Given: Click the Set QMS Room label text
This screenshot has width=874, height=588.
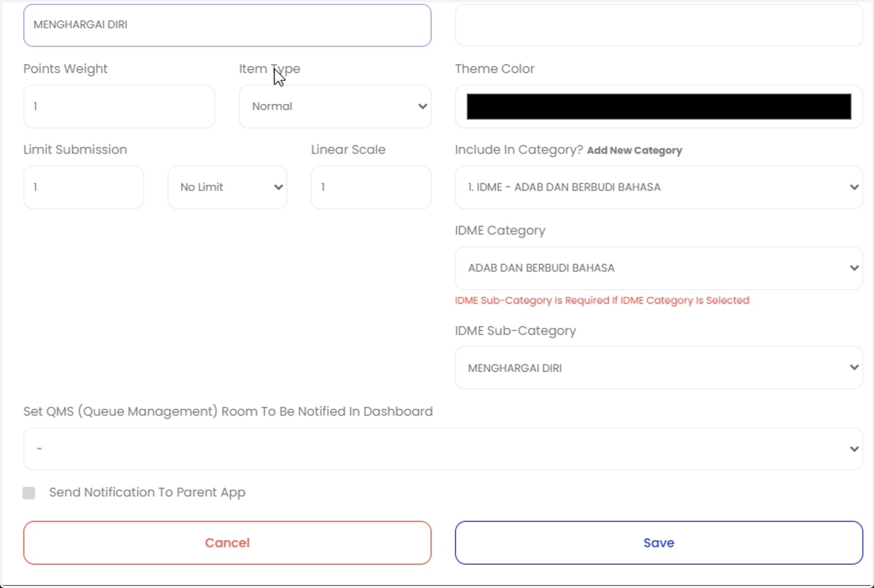Looking at the screenshot, I should [228, 411].
